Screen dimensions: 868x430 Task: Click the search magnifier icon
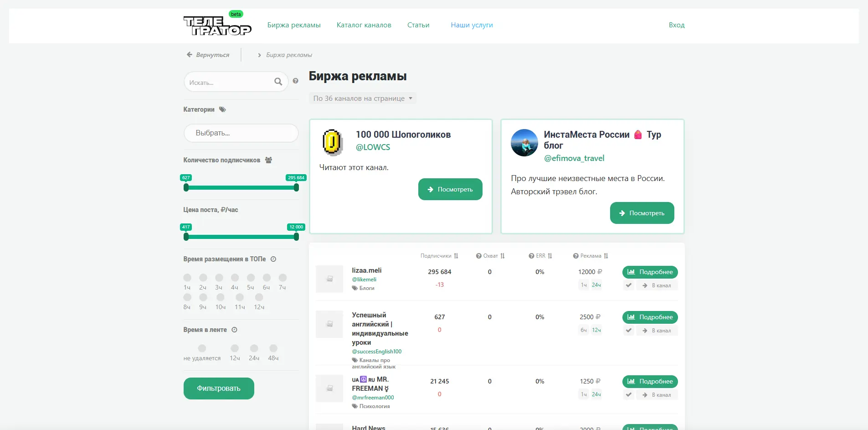(x=279, y=82)
